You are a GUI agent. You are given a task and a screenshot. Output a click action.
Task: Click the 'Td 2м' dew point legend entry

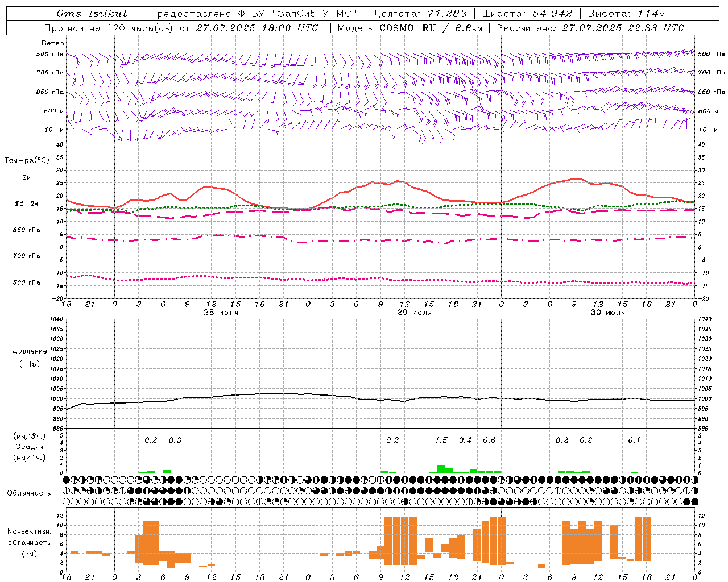click(x=26, y=203)
